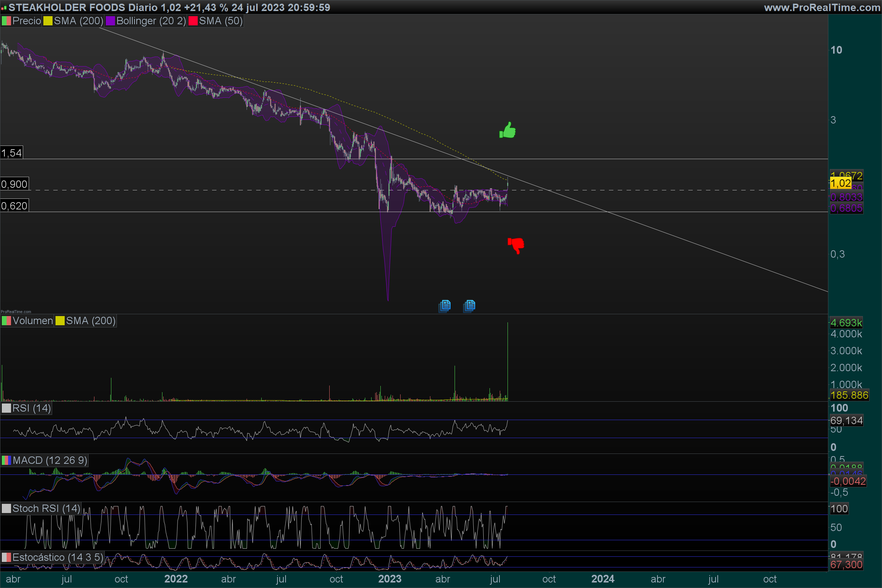882x588 pixels.
Task: Click the 0,620 support level label
Action: click(14, 205)
